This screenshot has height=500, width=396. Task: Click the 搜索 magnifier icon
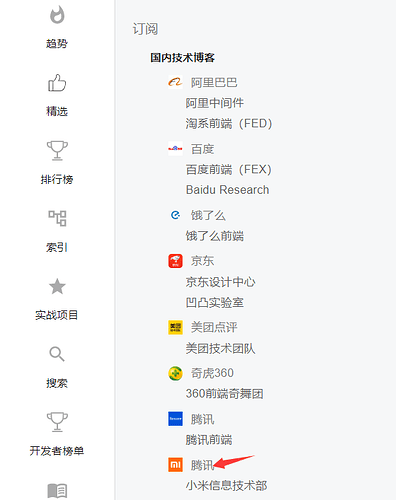57,354
